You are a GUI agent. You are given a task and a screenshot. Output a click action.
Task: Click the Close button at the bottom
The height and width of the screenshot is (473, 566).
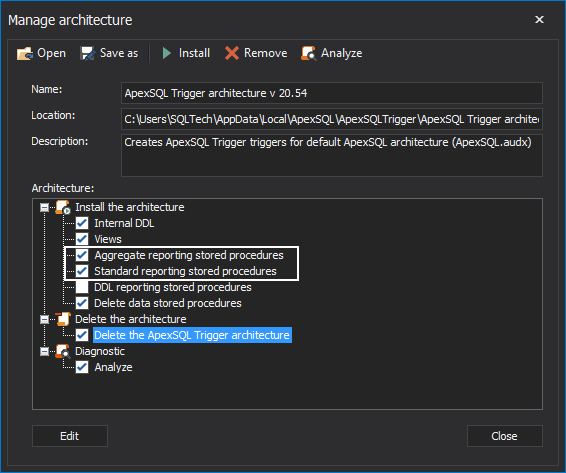click(x=504, y=436)
